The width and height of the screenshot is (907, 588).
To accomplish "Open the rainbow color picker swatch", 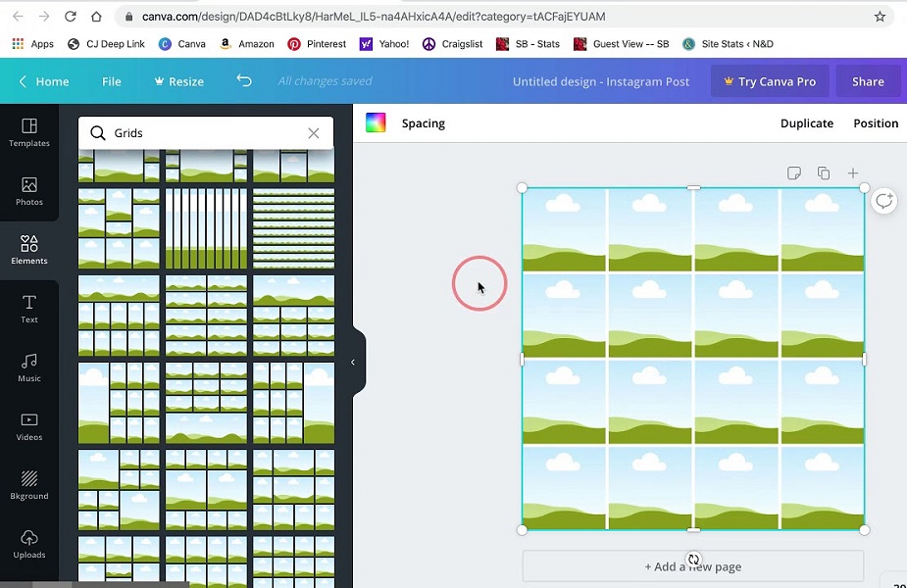I will [x=376, y=122].
